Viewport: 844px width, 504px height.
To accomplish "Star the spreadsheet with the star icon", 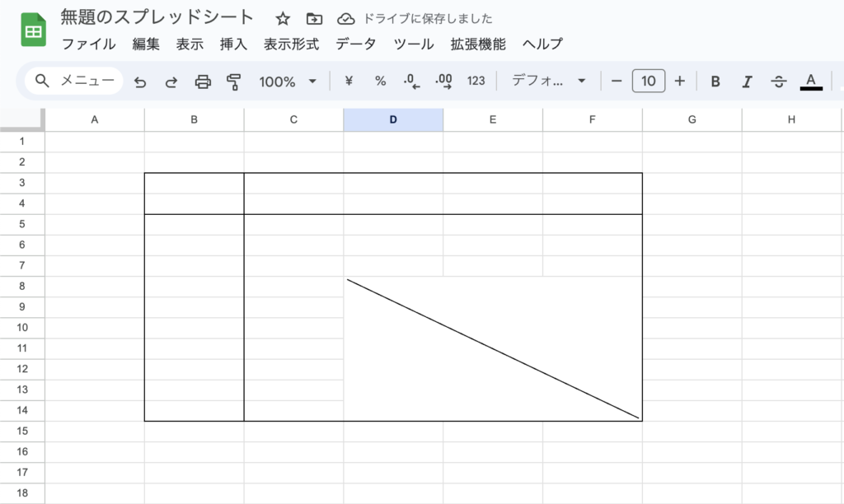I will click(x=283, y=20).
